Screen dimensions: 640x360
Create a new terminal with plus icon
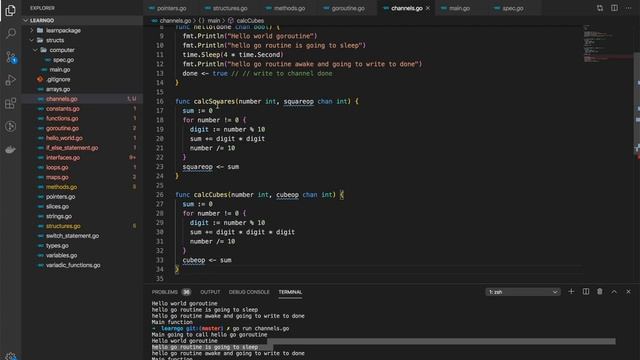571,292
